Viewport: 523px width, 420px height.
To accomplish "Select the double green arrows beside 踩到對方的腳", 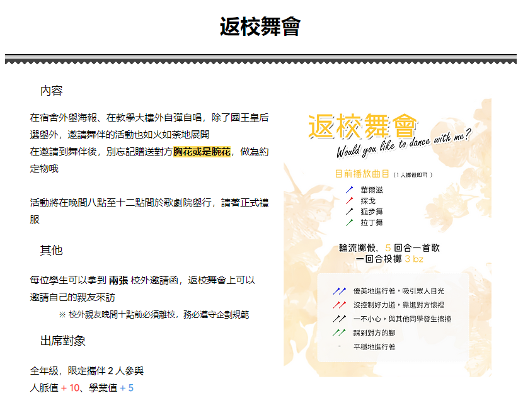I will [x=339, y=332].
